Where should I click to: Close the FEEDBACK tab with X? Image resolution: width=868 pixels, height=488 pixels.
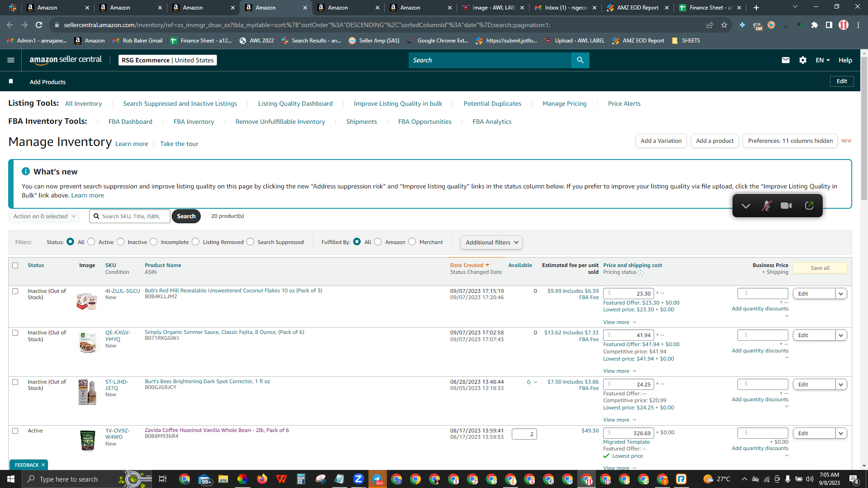(43, 465)
